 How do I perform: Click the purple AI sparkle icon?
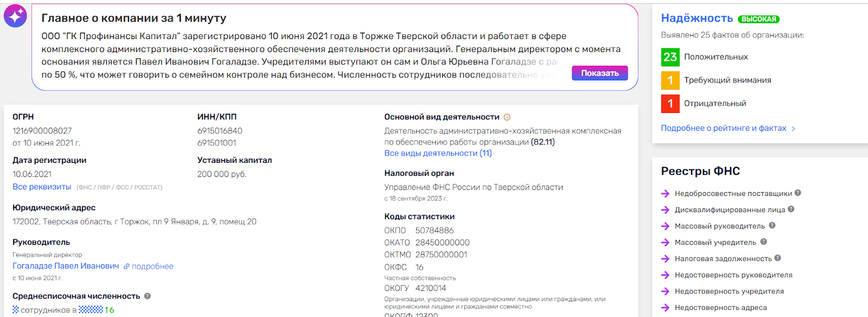tap(15, 16)
